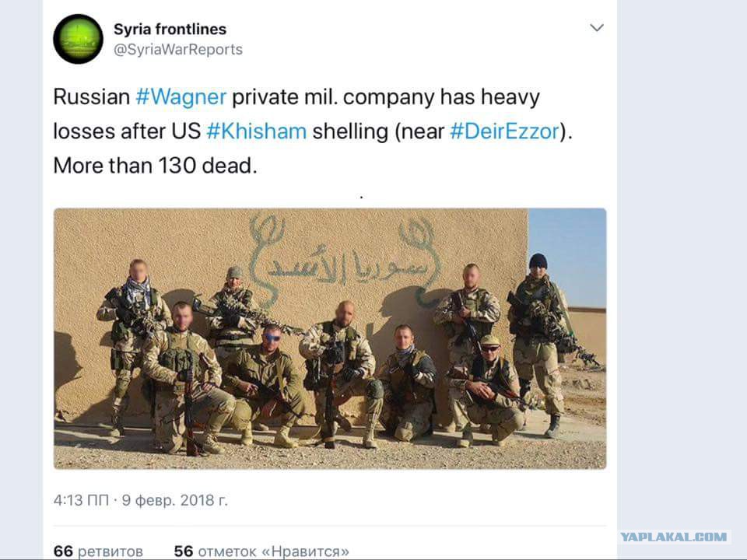
Task: Click the likes count number 56
Action: (x=184, y=551)
